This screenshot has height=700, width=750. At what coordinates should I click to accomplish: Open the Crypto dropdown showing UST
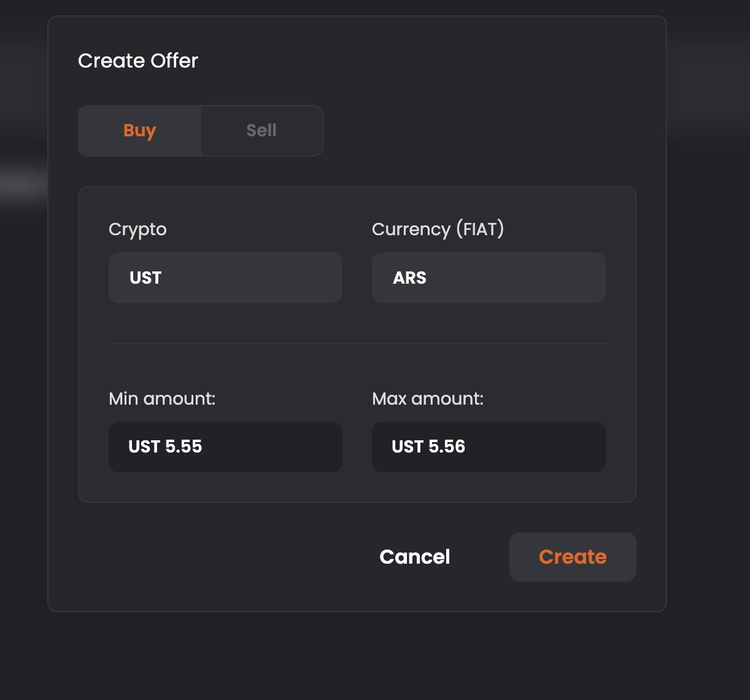[x=225, y=278]
